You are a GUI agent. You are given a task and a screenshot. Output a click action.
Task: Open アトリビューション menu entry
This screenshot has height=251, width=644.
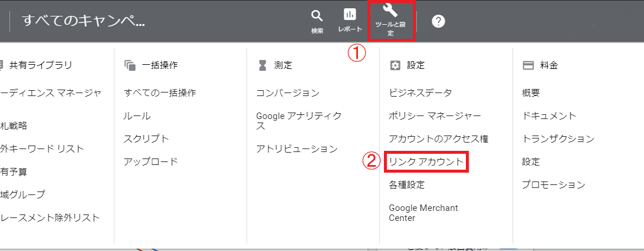click(x=297, y=149)
